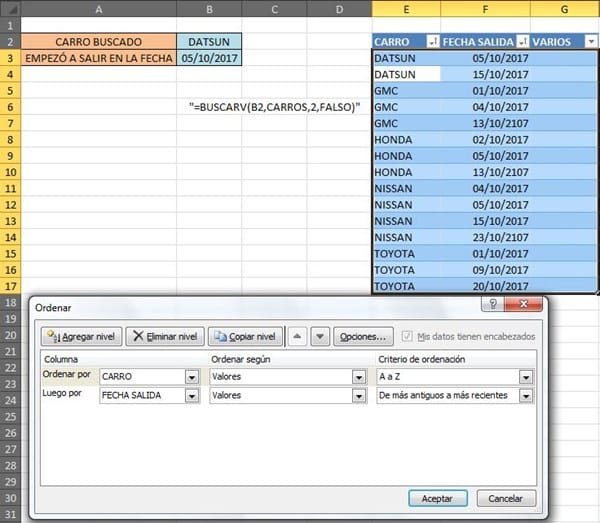600x523 pixels.
Task: Expand the 'Luego por' FECHA SALIDA dropdown
Action: (x=191, y=396)
